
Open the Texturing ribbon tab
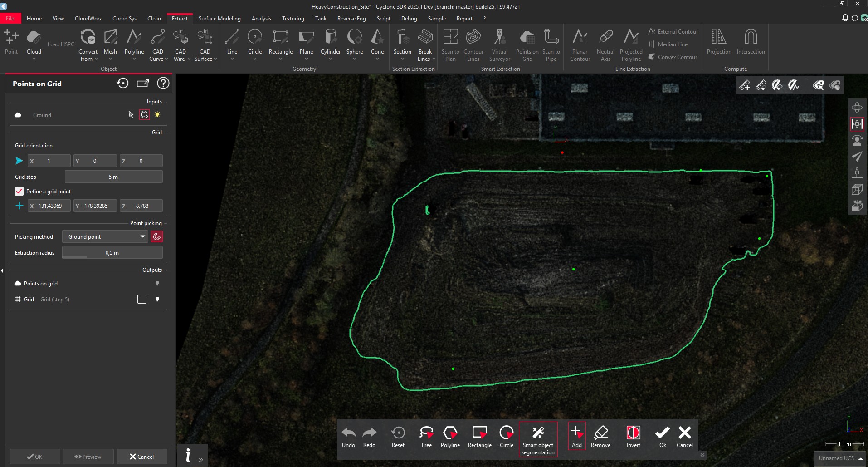293,19
